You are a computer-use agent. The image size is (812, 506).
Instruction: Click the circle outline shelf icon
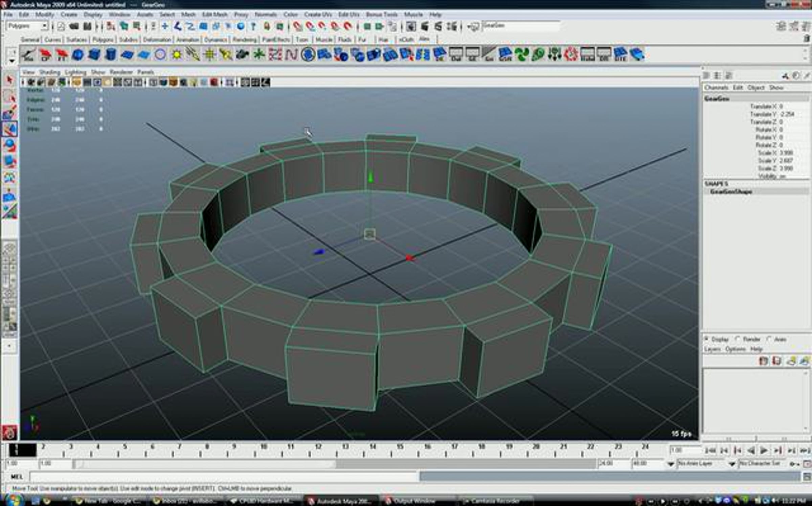tap(160, 54)
